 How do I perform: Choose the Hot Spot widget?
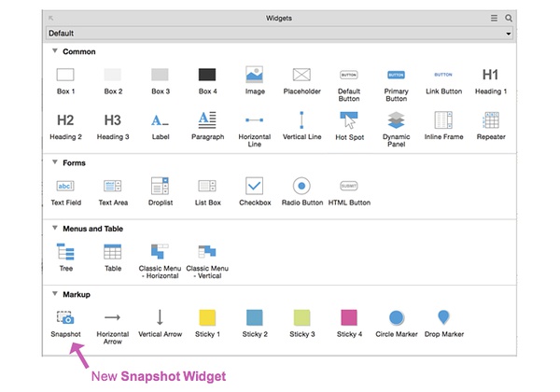349,120
